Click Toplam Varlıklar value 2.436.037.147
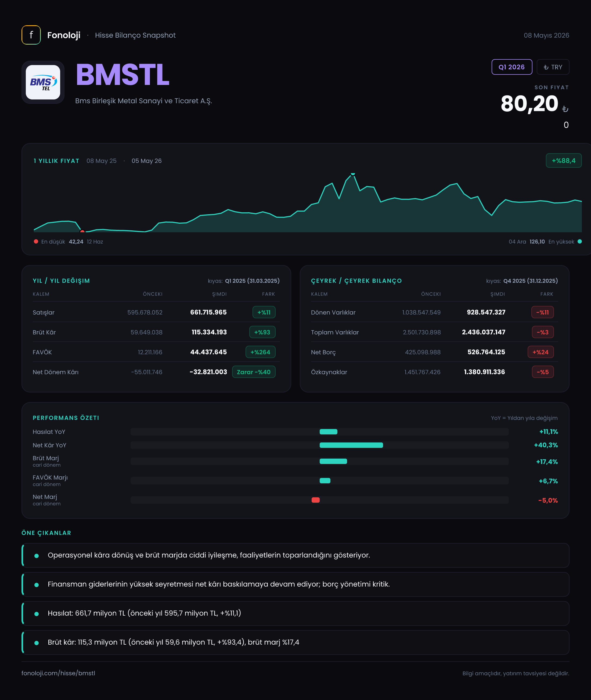Image resolution: width=591 pixels, height=700 pixels. (484, 332)
